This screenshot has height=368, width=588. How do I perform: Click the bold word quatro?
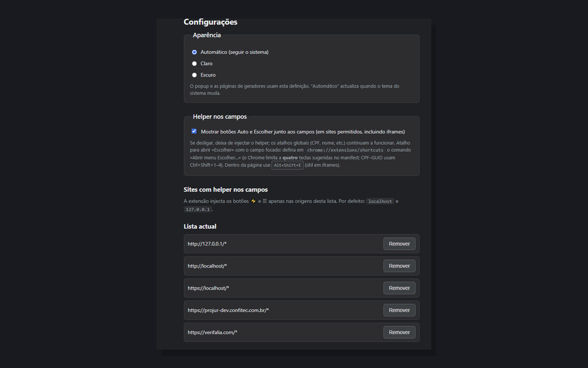[x=290, y=158]
